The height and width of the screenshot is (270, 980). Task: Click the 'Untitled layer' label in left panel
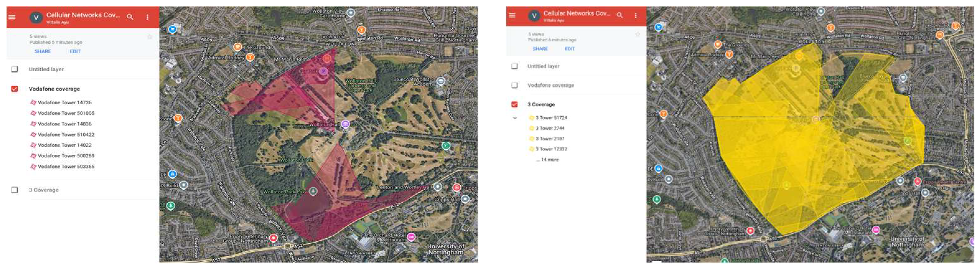[46, 69]
